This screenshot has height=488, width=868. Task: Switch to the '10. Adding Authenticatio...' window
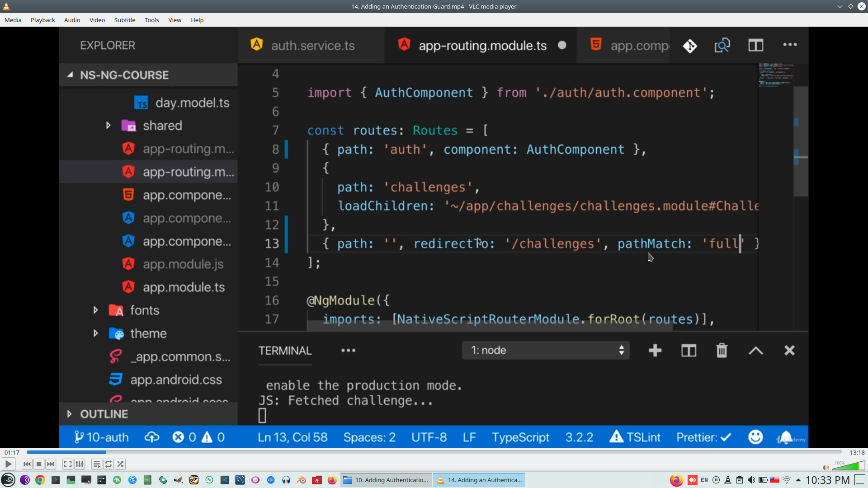click(x=387, y=480)
